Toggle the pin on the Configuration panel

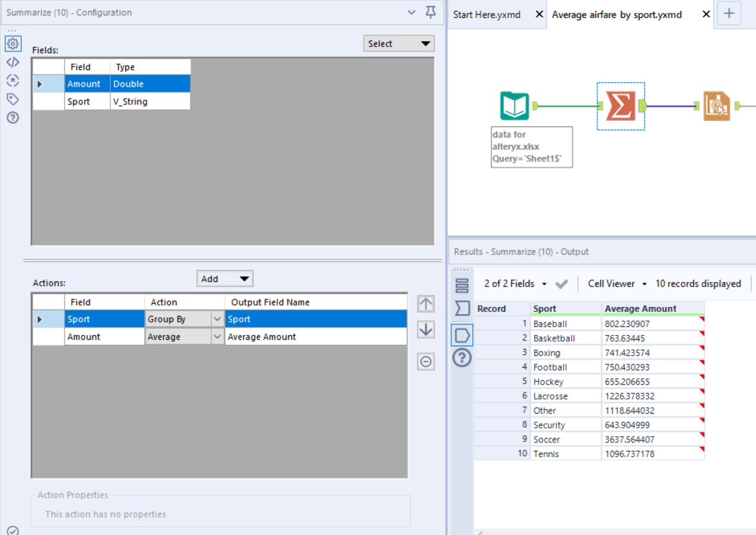(430, 12)
